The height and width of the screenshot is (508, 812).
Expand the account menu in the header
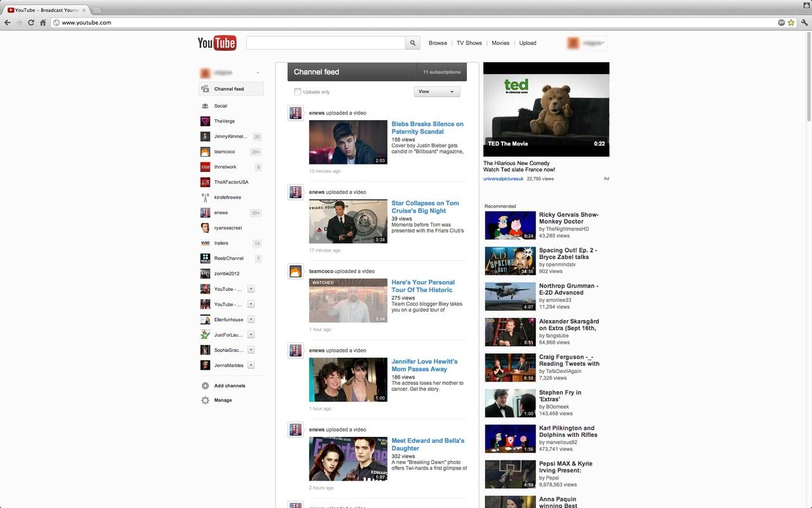coord(587,43)
